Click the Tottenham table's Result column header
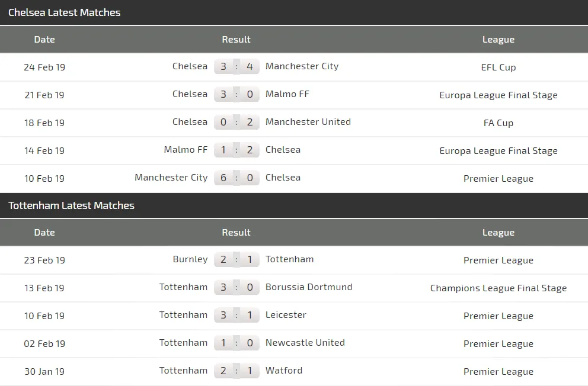Screen dimensions: 588x386 pos(236,233)
